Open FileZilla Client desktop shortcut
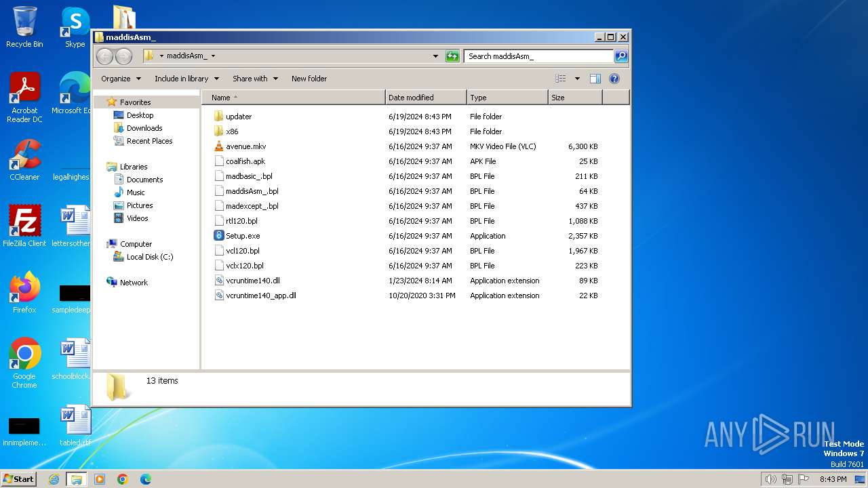 tap(24, 226)
